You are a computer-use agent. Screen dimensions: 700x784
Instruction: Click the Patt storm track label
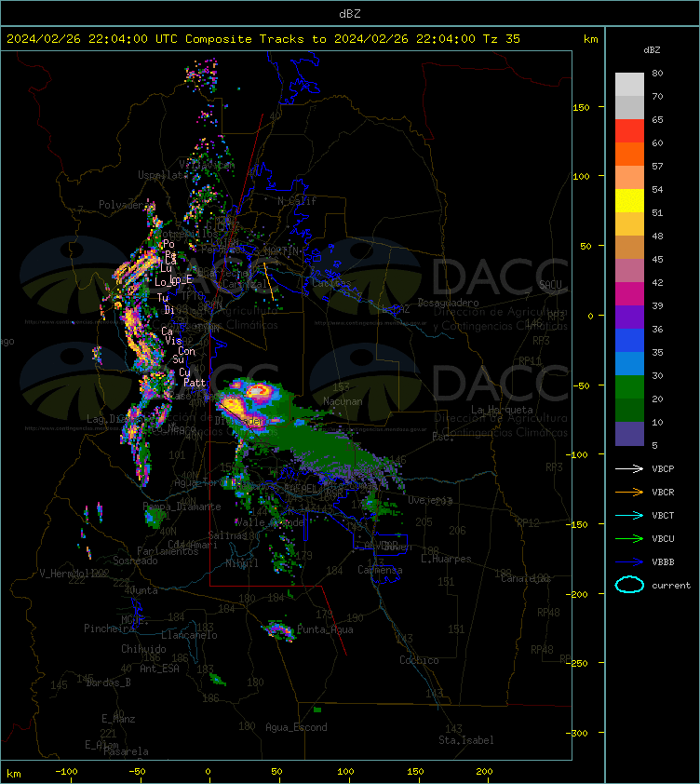pos(195,383)
